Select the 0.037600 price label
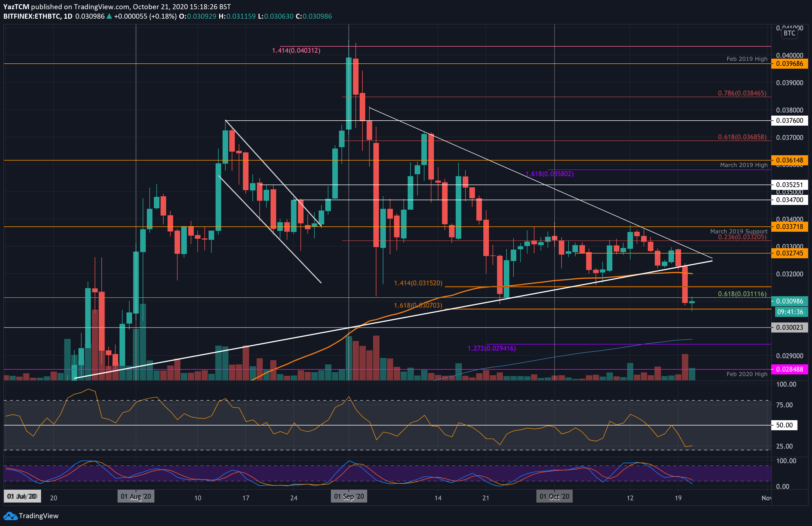Screen dimensions: 812x526 click(789, 120)
